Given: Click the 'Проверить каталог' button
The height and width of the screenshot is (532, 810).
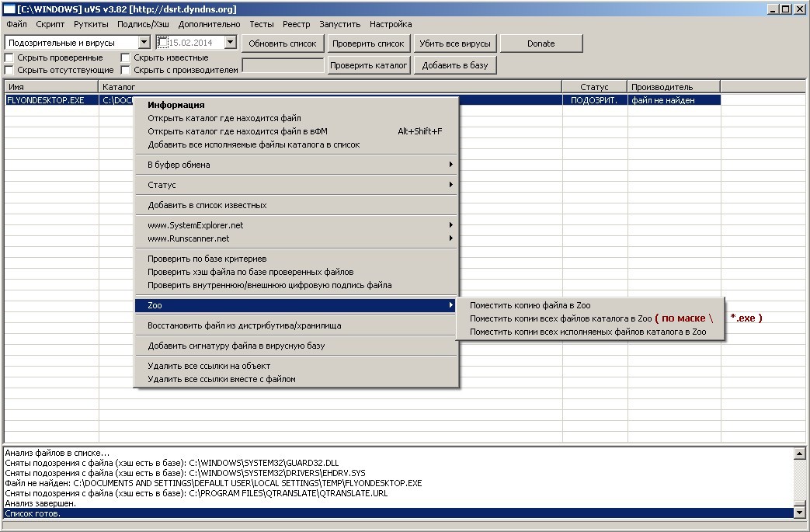Looking at the screenshot, I should (x=369, y=65).
